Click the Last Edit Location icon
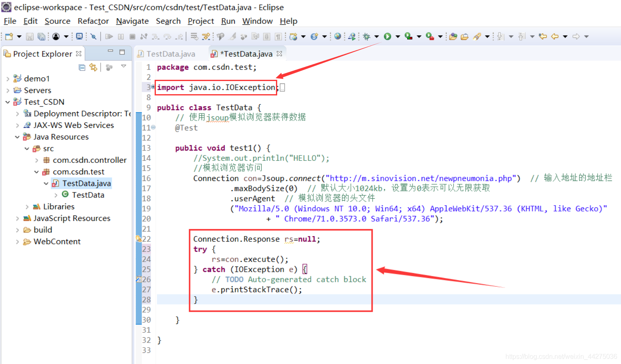Screen dimensions: 621x364 click(543, 37)
